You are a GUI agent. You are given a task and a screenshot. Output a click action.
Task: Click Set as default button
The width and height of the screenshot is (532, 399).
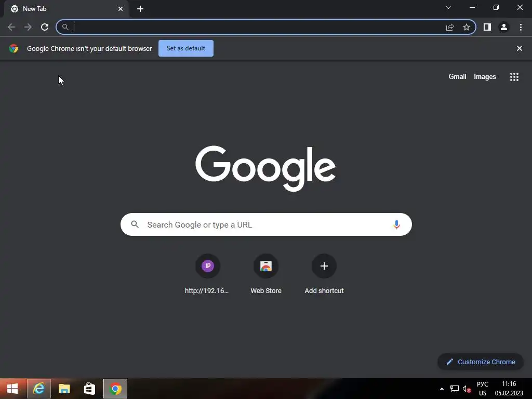(x=186, y=48)
